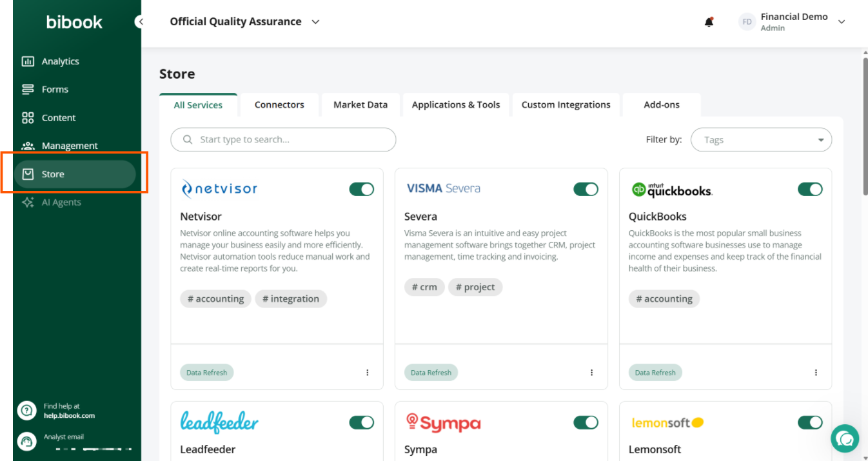Go to the Add-ons tab
Screen dimensions: 868x461
pyautogui.click(x=662, y=105)
